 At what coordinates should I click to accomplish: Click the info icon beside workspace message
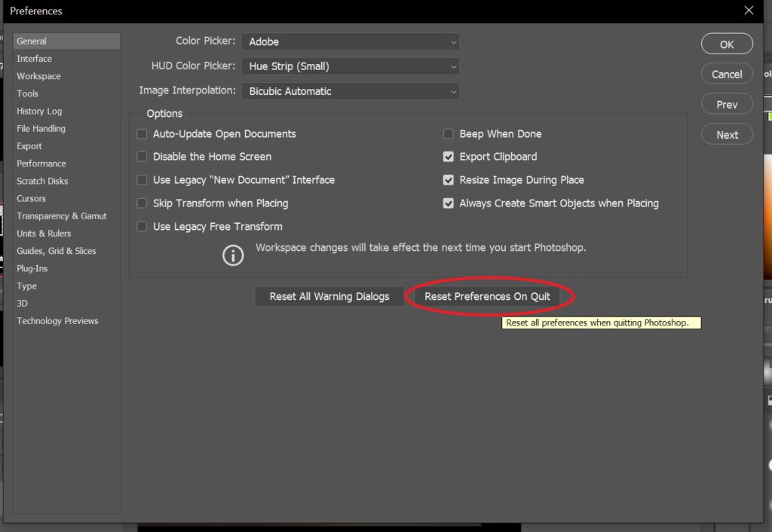click(233, 255)
